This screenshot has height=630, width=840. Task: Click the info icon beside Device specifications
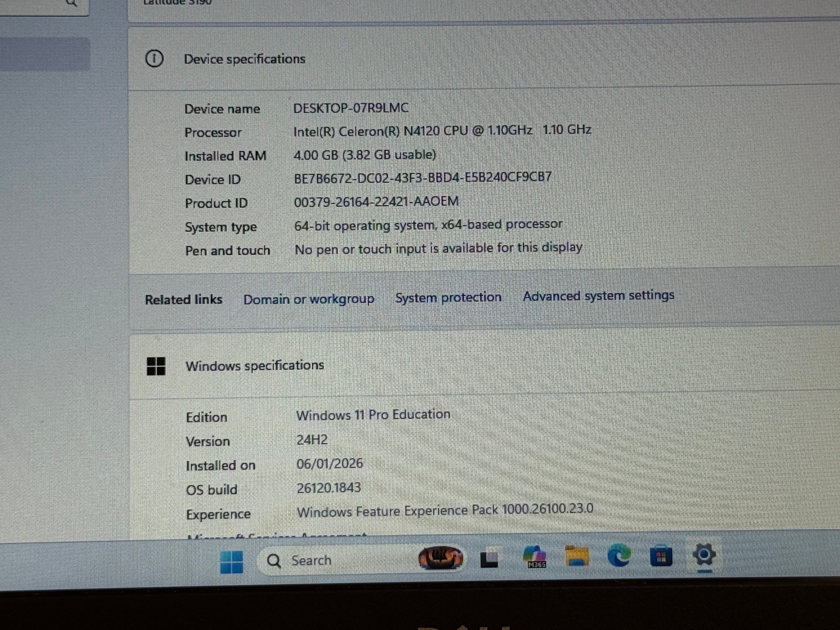(154, 59)
